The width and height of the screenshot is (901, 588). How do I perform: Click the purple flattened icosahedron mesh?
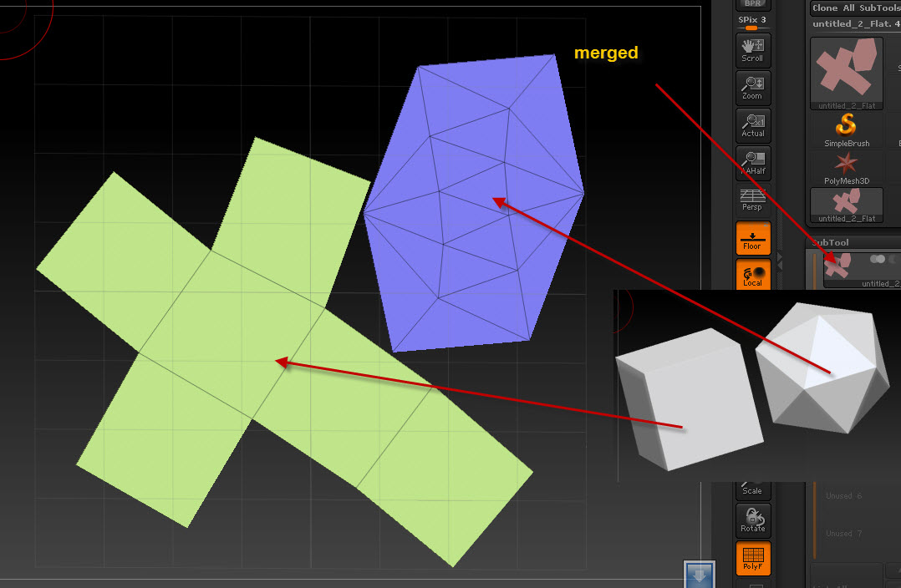(x=474, y=203)
